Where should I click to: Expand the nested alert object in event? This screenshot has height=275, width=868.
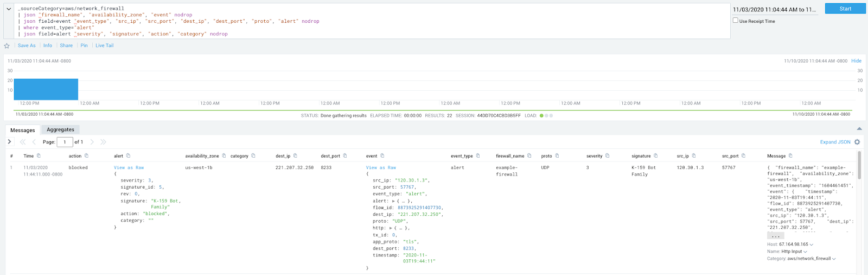(394, 201)
